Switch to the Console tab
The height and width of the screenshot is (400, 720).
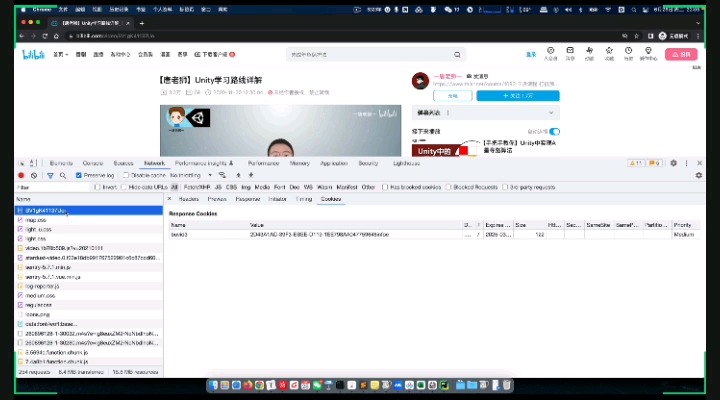[x=93, y=163]
